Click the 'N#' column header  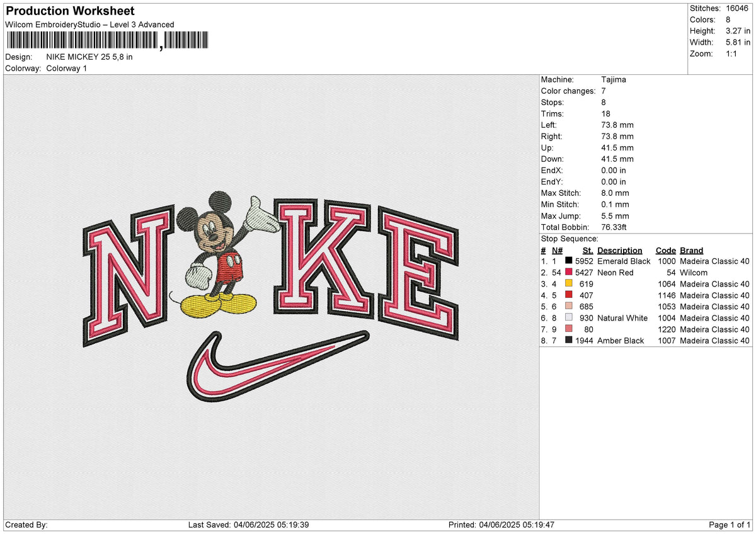(x=557, y=250)
